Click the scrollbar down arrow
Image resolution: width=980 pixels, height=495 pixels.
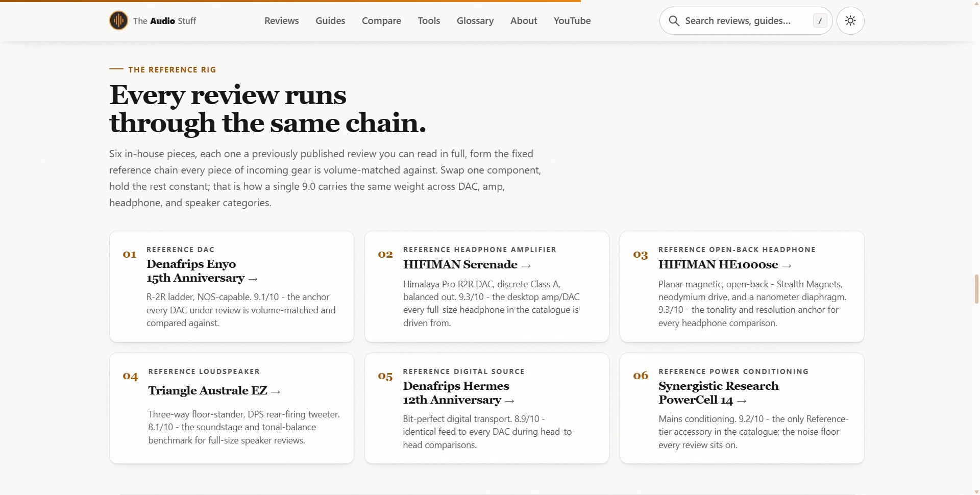coord(976,491)
